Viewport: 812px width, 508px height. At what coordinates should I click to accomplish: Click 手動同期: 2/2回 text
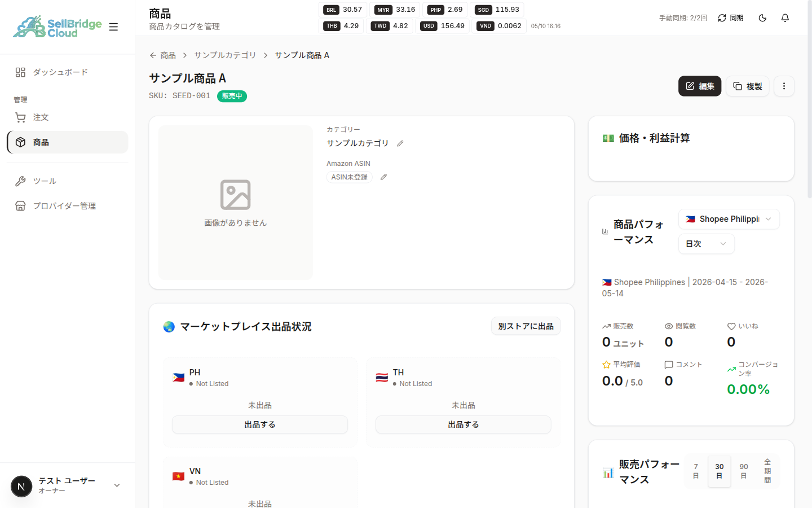(x=683, y=18)
